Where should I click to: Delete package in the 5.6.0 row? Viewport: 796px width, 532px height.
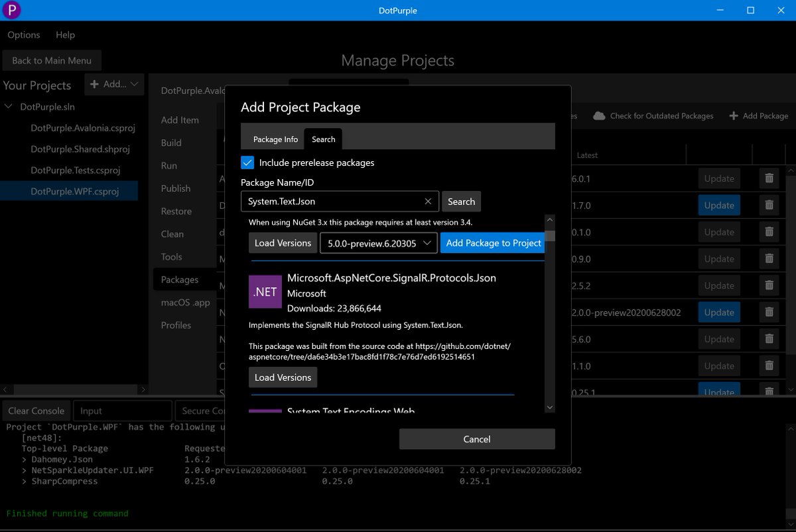[769, 339]
